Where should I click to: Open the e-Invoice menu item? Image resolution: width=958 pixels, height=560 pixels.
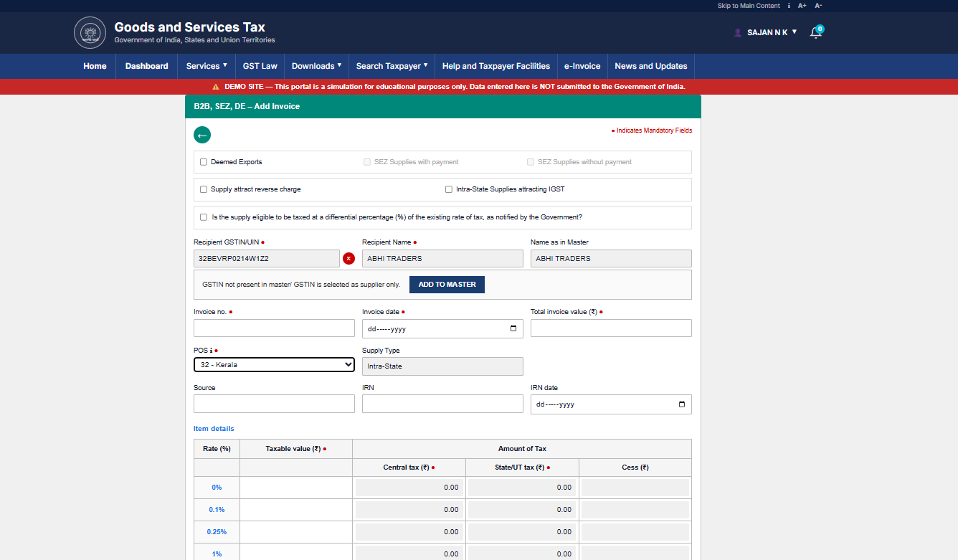[x=582, y=66]
